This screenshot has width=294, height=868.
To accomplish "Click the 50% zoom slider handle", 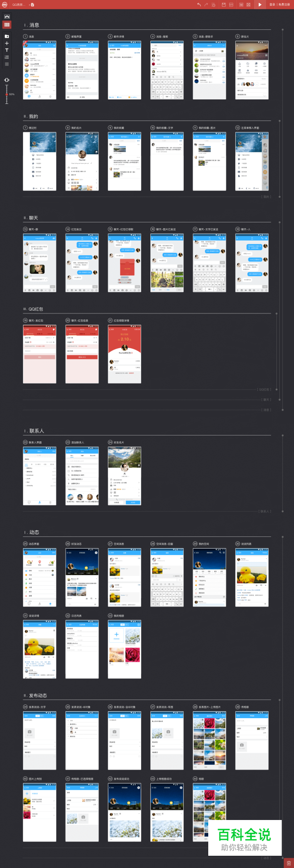I will click(7, 94).
